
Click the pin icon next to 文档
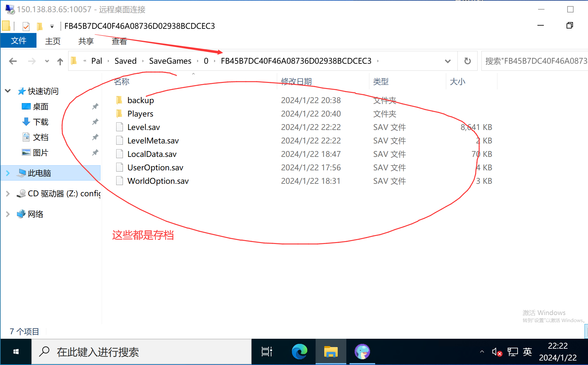(x=95, y=137)
